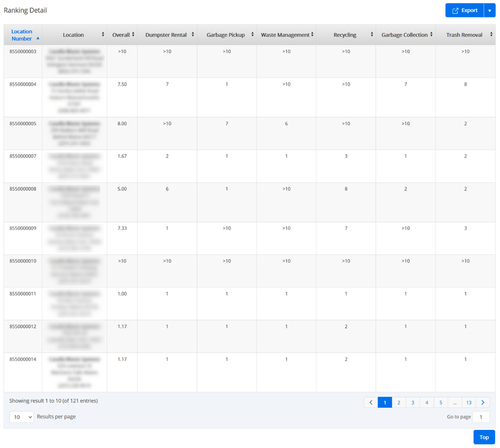Go to next page arrow

pos(483,403)
